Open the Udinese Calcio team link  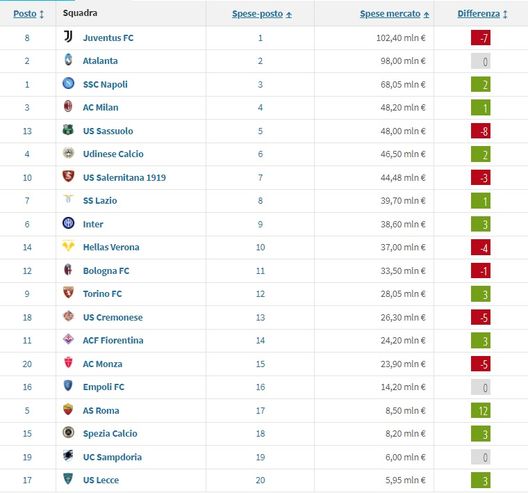[113, 154]
